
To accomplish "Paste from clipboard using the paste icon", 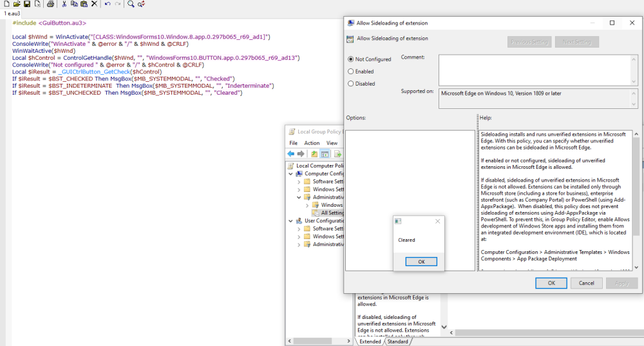I will click(84, 4).
